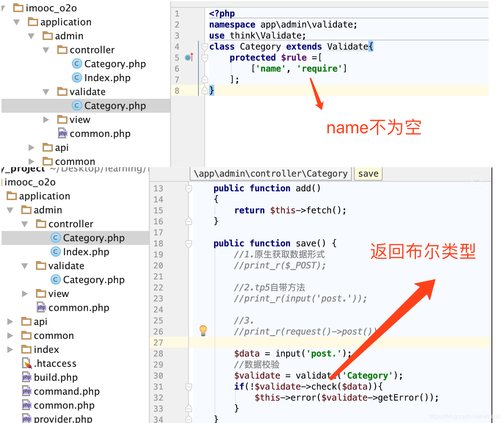Image resolution: width=504 pixels, height=423 pixels.
Task: Collapse the validate folder in lower tree
Action: tap(25, 266)
